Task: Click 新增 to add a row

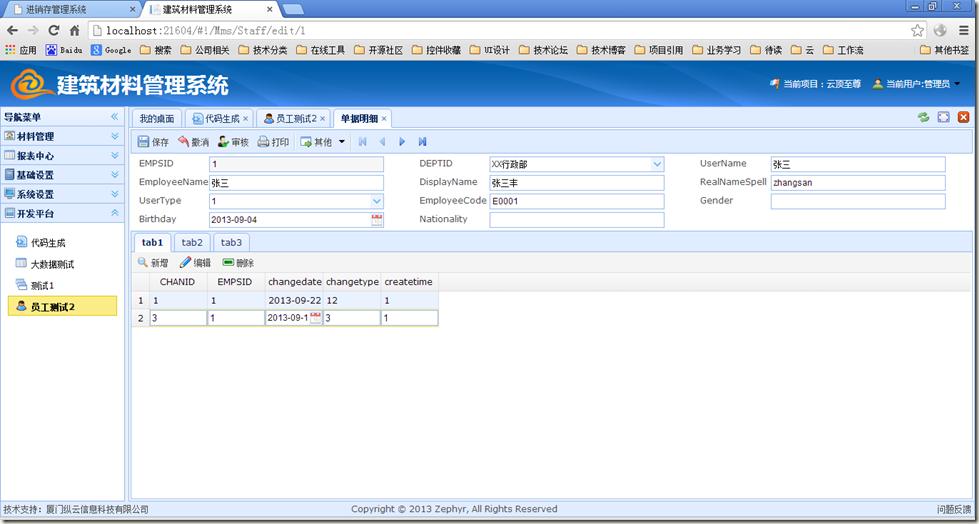Action: click(152, 263)
